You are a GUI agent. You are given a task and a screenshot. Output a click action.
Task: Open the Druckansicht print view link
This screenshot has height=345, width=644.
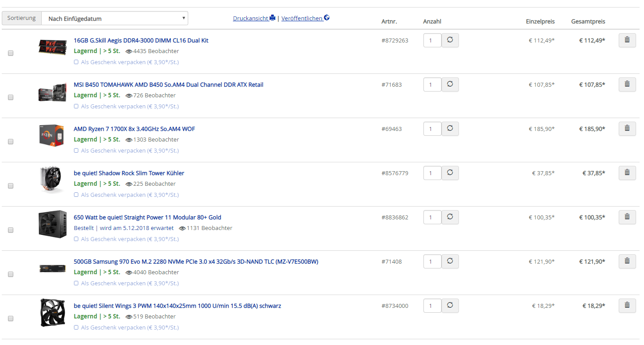[251, 19]
